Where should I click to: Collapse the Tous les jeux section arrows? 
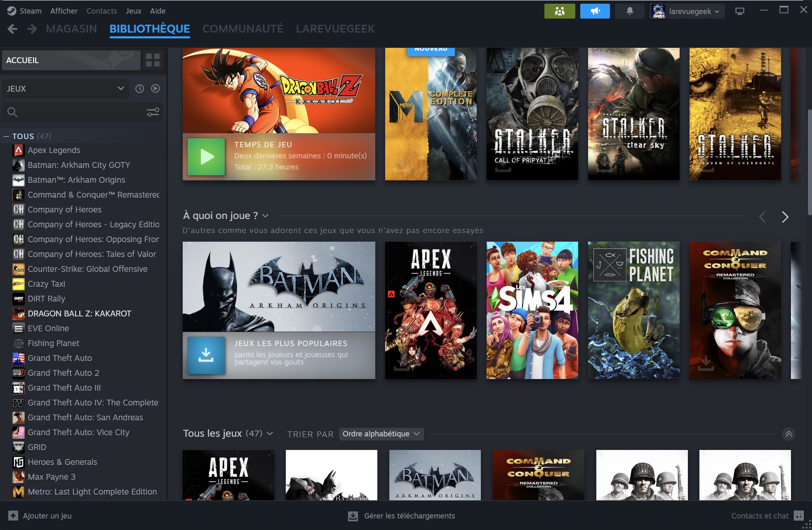pyautogui.click(x=788, y=434)
